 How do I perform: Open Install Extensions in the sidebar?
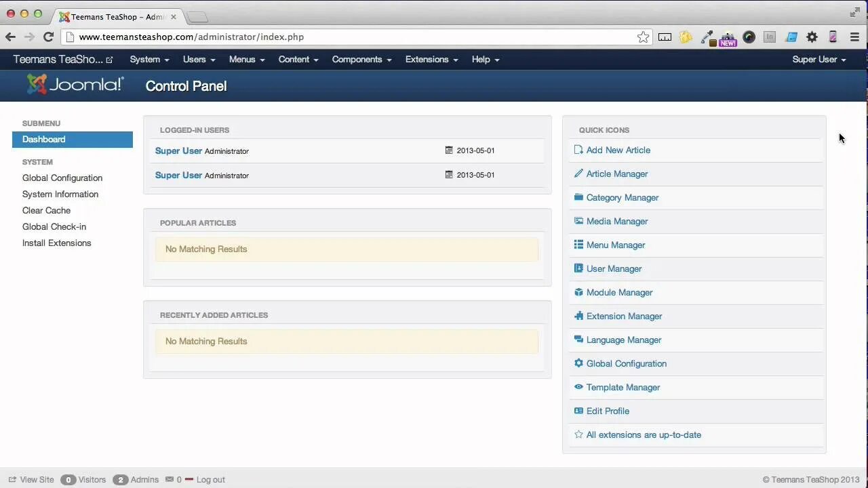[x=56, y=243]
